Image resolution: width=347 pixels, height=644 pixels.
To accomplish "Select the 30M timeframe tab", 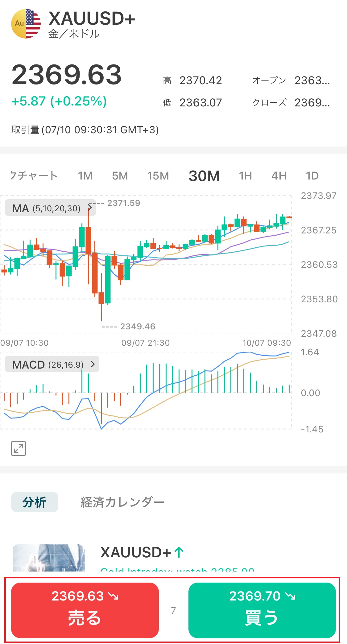I will click(204, 176).
